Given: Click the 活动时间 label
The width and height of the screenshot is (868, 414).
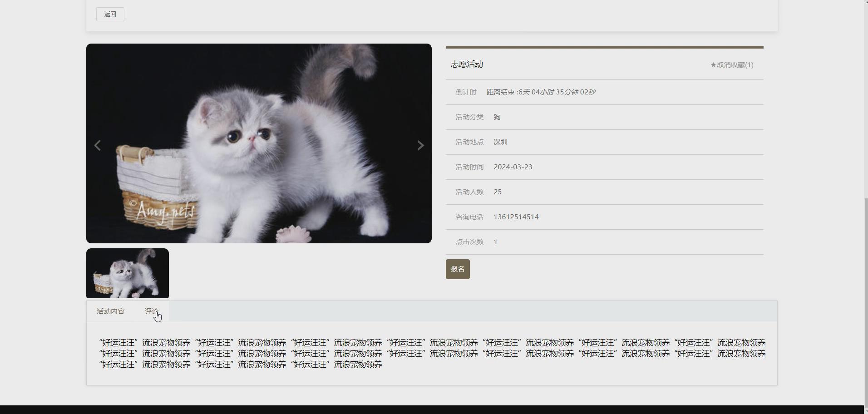Looking at the screenshot, I should (470, 167).
